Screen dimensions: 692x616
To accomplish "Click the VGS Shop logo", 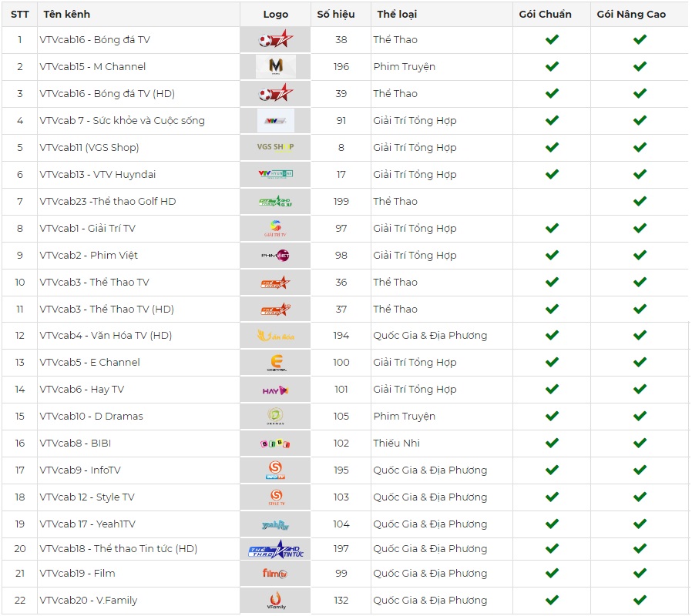I will 276,147.
